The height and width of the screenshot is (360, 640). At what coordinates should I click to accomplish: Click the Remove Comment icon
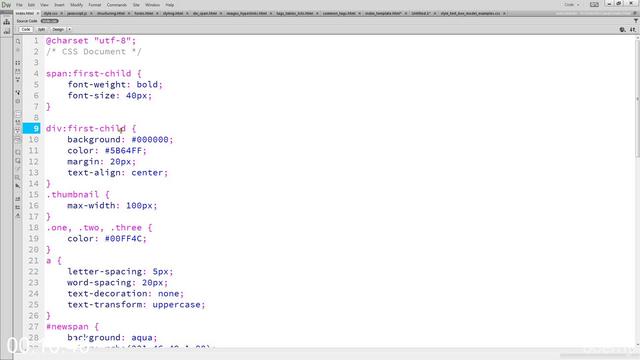[18, 160]
